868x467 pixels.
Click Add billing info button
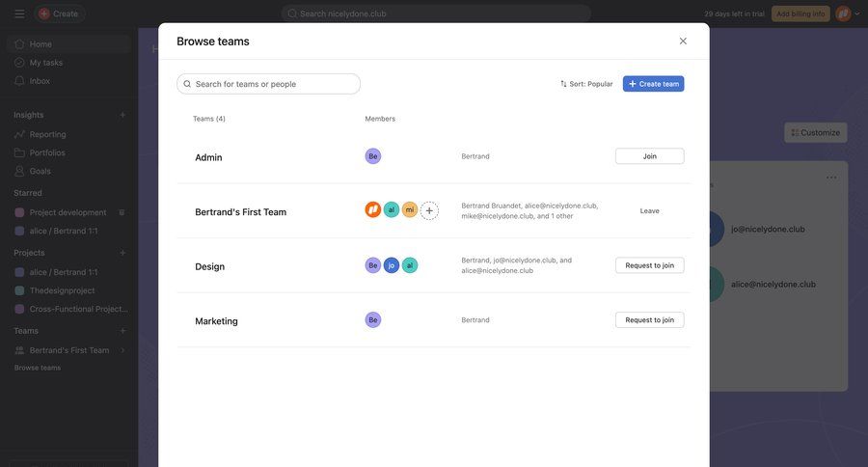click(800, 14)
